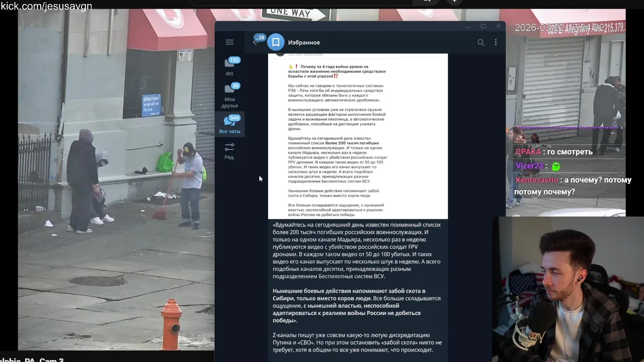Viewport: 644px width, 362px height.
Task: Minimize the Telegram window
Action: 468,26
